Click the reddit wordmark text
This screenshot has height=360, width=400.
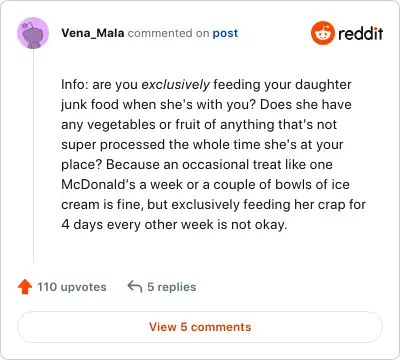click(360, 33)
